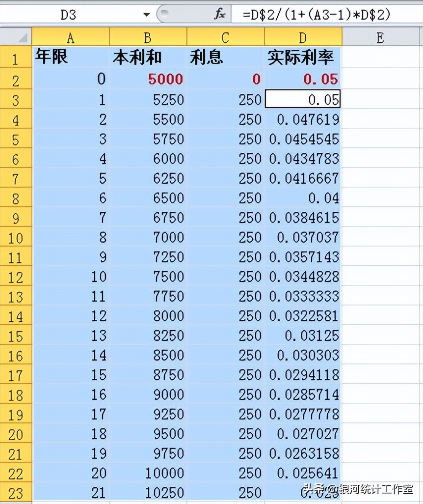The width and height of the screenshot is (423, 504).
Task: Select column A header
Action: click(x=70, y=37)
